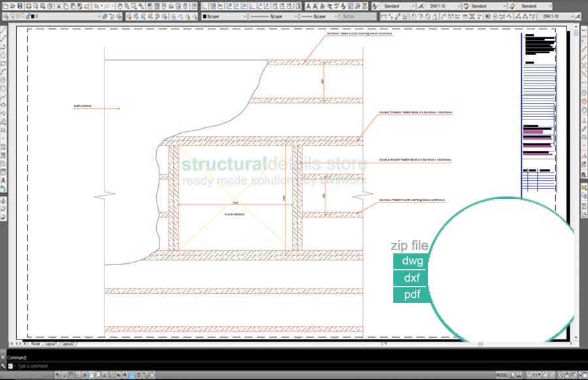Viewport: 588px width, 380px height.
Task: Switch to the Model tab
Action: click(x=36, y=343)
